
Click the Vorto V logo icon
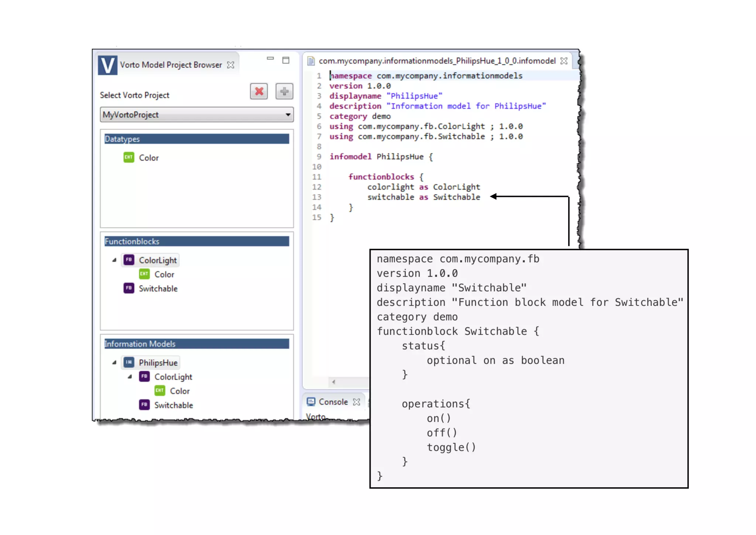(x=107, y=65)
